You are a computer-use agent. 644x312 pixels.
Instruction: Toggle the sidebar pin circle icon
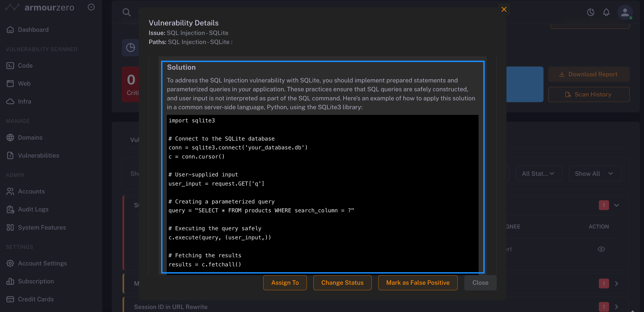[x=91, y=7]
